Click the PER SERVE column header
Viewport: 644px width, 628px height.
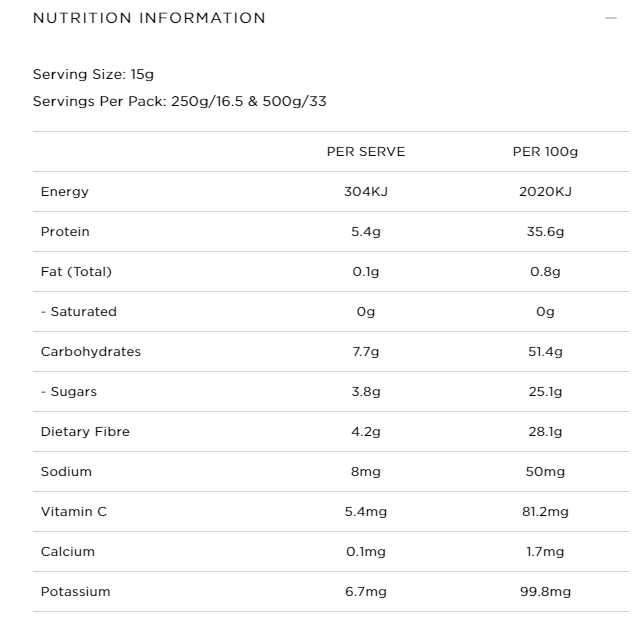[x=366, y=152]
